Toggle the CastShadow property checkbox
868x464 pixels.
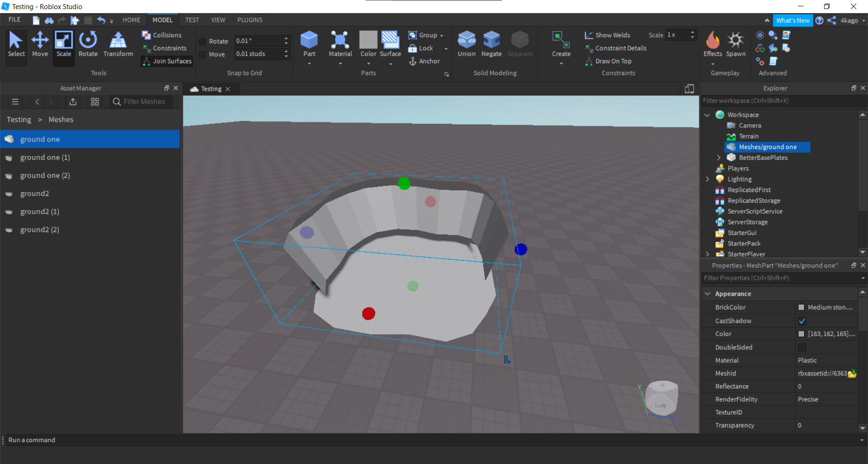(x=802, y=321)
